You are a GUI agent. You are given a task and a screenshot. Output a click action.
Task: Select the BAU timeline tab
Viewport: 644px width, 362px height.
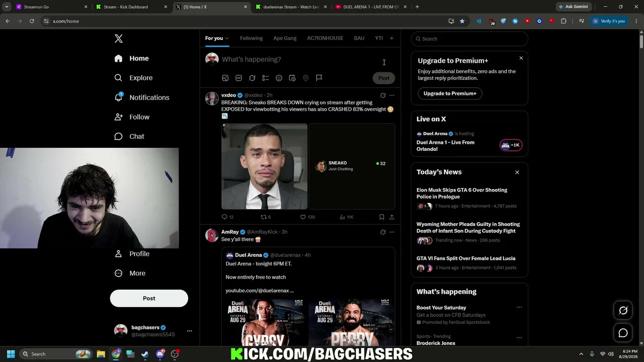tap(359, 38)
